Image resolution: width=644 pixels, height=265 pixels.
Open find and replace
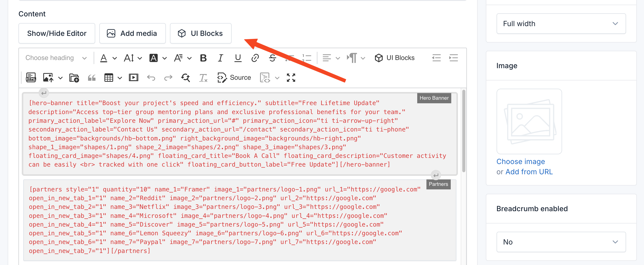[186, 77]
